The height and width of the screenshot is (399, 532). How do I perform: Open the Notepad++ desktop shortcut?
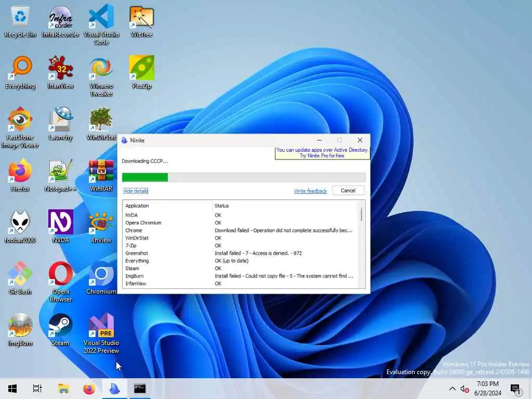click(x=60, y=176)
